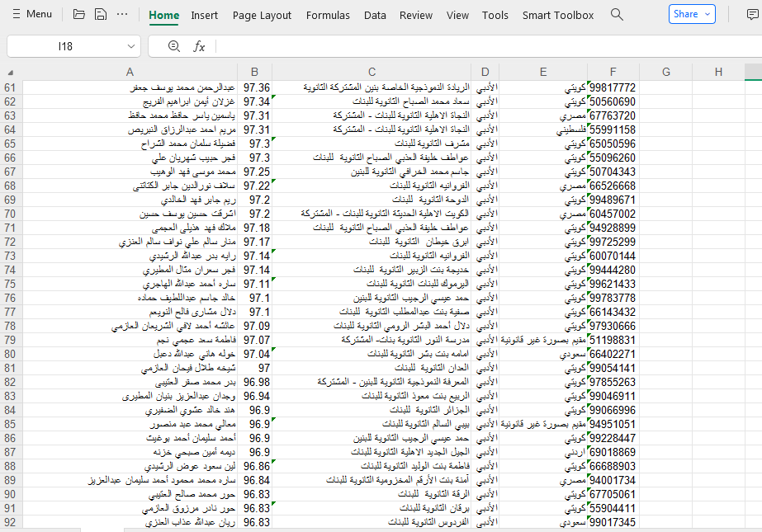
Task: Open the Formulas tab
Action: [x=328, y=15]
